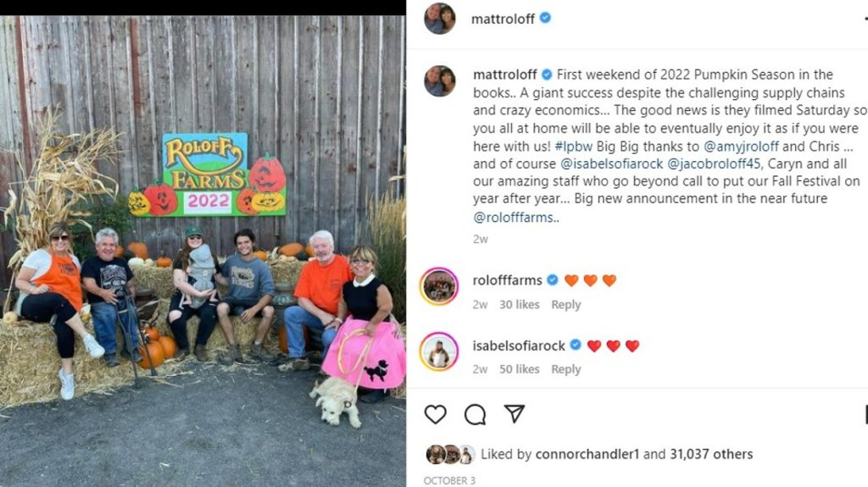Image resolution: width=868 pixels, height=487 pixels.
Task: View 30 likes on rolofffarms comment
Action: [x=520, y=304]
